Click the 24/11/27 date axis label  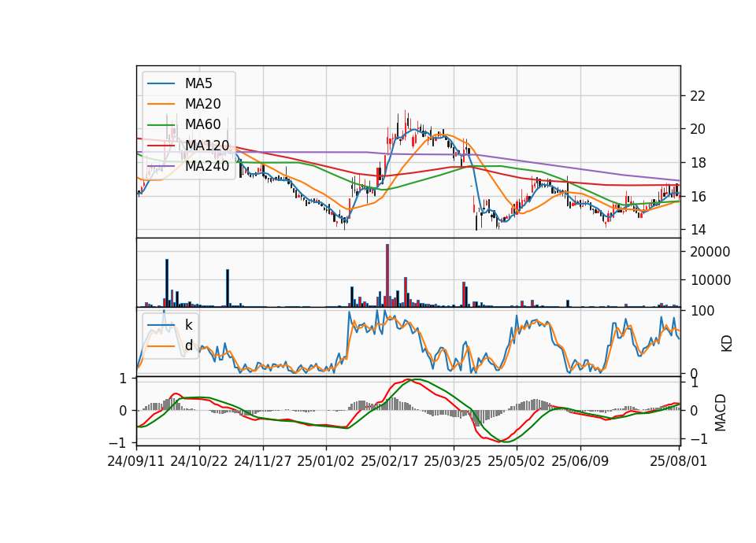click(263, 461)
